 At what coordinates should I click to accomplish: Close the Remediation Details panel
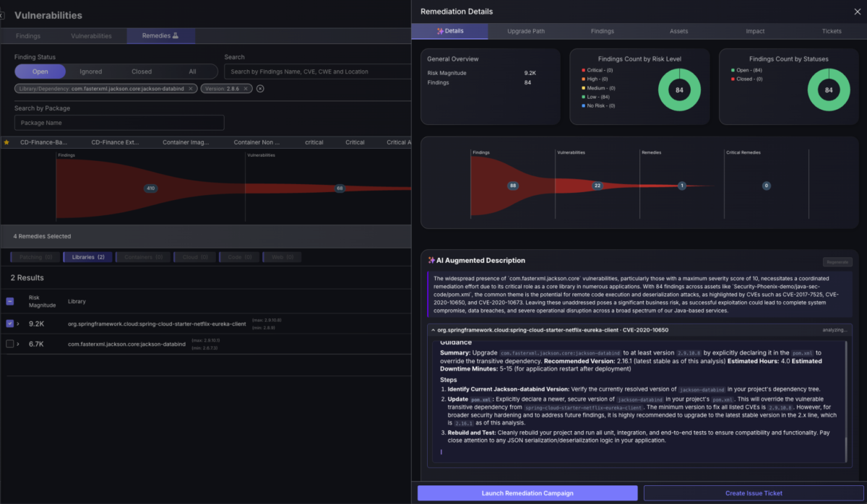[857, 12]
